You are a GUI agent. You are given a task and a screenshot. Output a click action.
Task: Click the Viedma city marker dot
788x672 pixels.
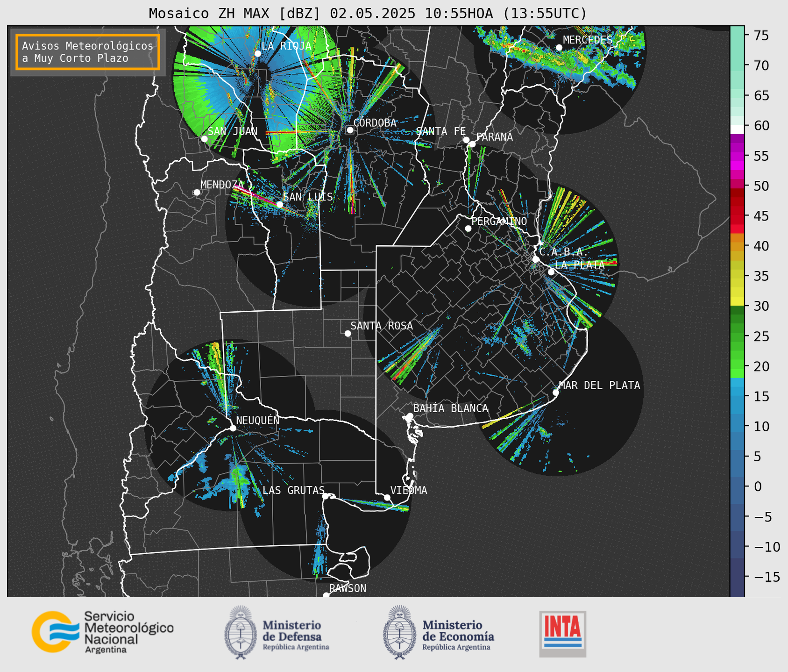tap(387, 497)
